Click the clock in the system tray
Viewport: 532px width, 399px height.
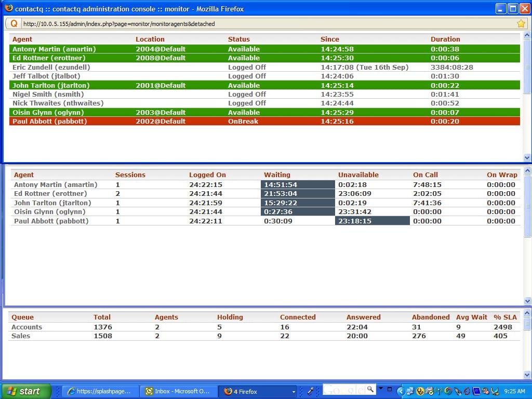514,391
